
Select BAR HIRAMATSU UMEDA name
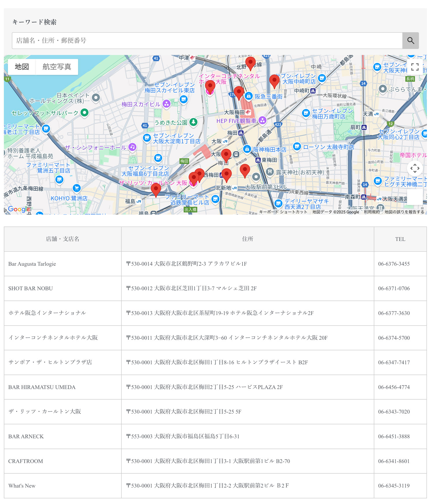42,387
